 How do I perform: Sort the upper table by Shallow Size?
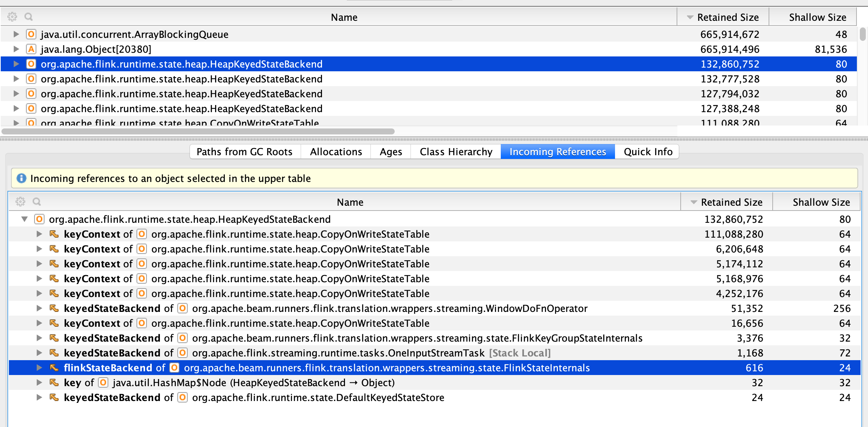[x=817, y=17]
